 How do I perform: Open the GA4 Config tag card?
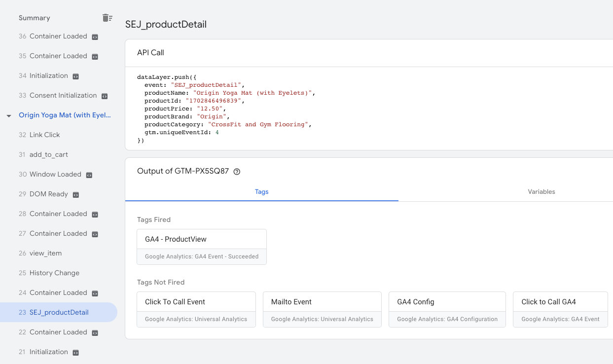[x=447, y=301]
